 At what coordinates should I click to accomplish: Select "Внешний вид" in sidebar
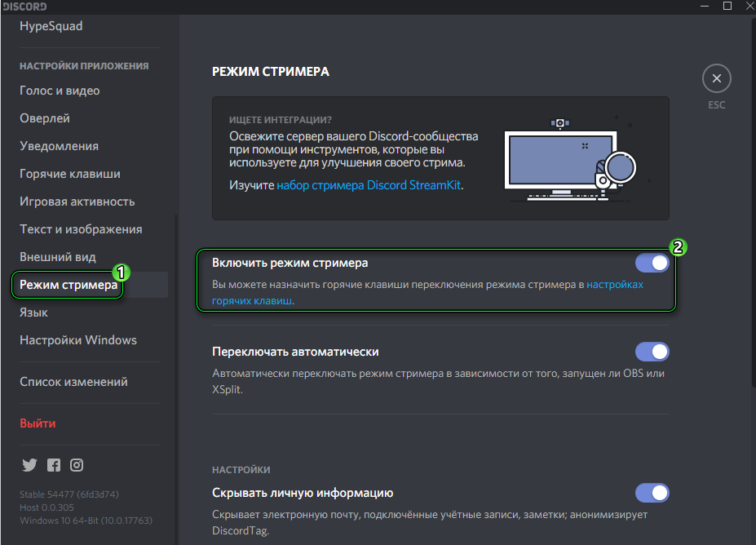point(57,257)
